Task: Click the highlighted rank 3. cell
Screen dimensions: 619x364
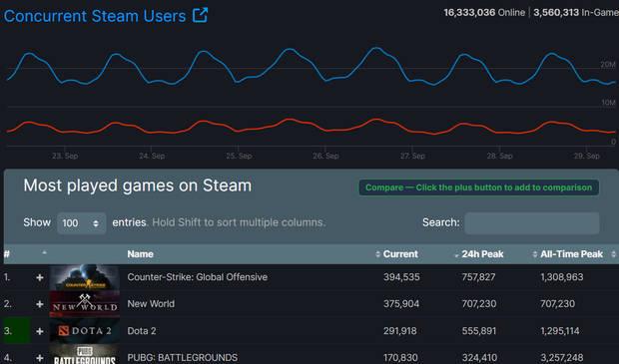Action: 17,331
